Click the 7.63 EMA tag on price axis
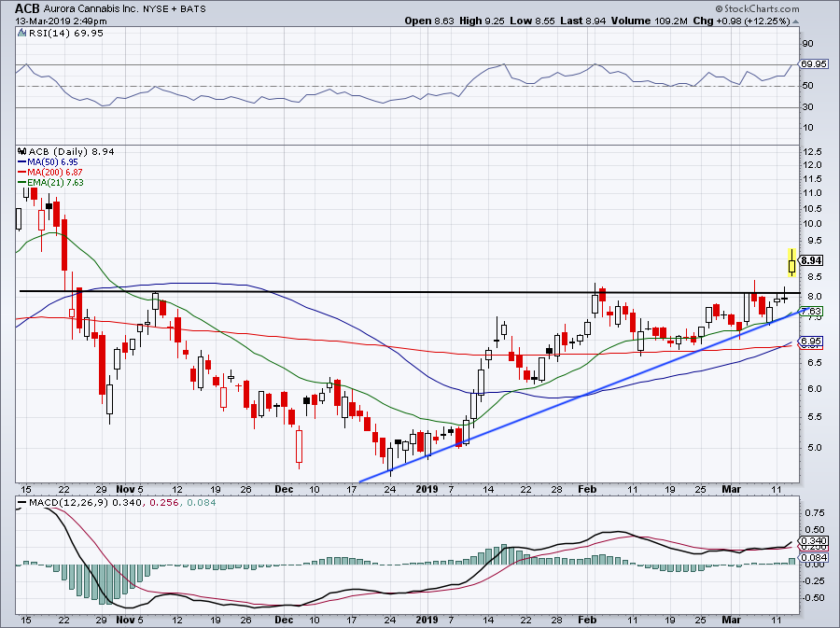This screenshot has width=840, height=628. (812, 311)
